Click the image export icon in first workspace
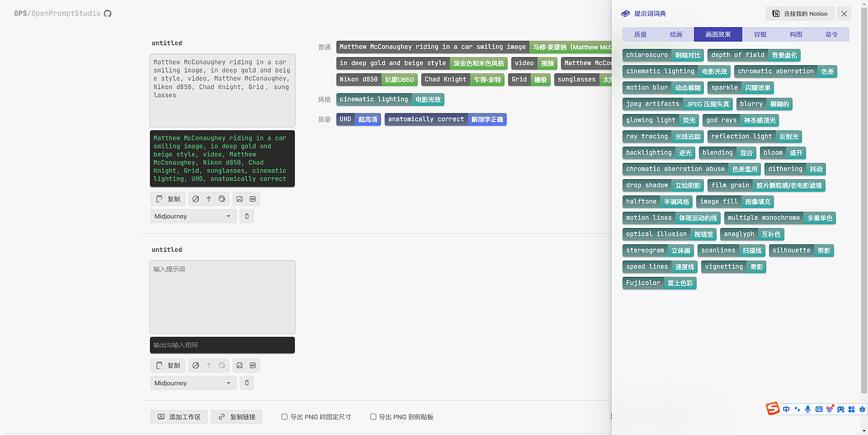The width and height of the screenshot is (868, 435). [x=239, y=199]
